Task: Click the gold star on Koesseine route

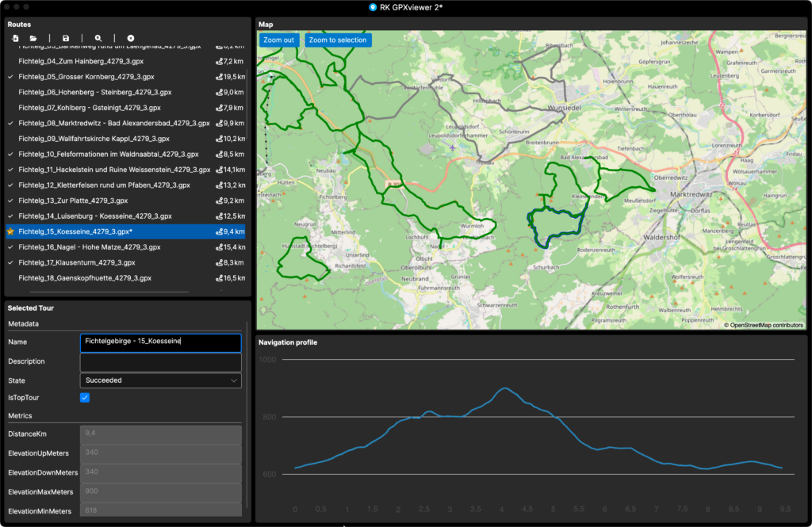Action: point(10,231)
